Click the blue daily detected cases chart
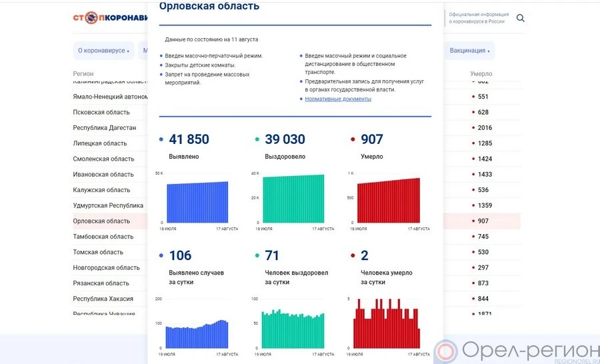 point(197,335)
